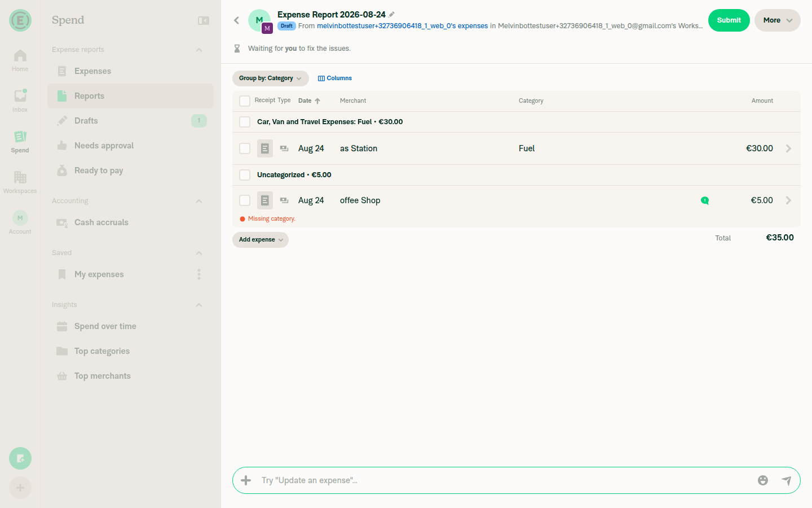Check the Car, Van and Travel Expenses group box
The image size is (812, 508).
pos(245,122)
